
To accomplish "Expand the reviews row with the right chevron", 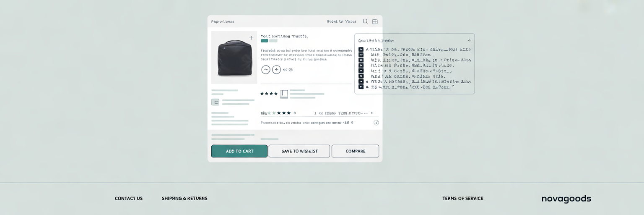I will [x=372, y=113].
